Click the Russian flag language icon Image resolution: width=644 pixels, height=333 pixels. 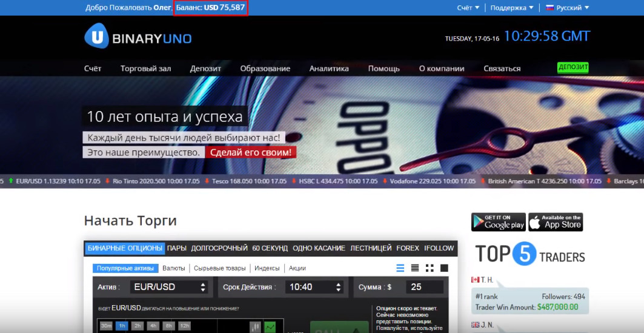click(x=550, y=7)
